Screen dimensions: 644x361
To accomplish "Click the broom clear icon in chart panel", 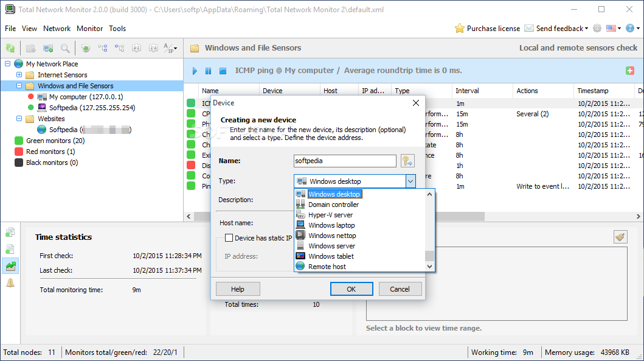I will pyautogui.click(x=620, y=236).
